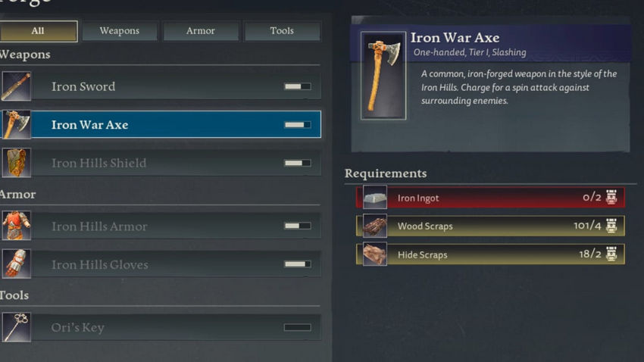This screenshot has width=644, height=362.
Task: Click the Wood Scraps requirement icon
Action: point(374,226)
